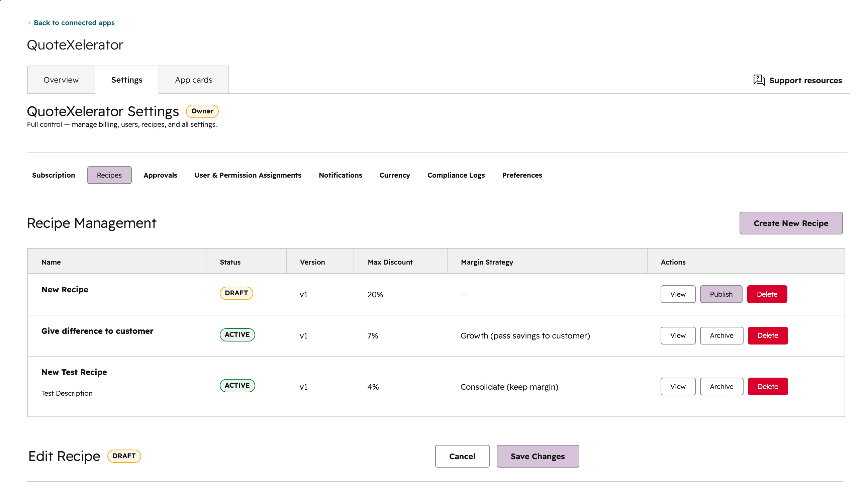View the New Recipe draft row

[x=678, y=294]
